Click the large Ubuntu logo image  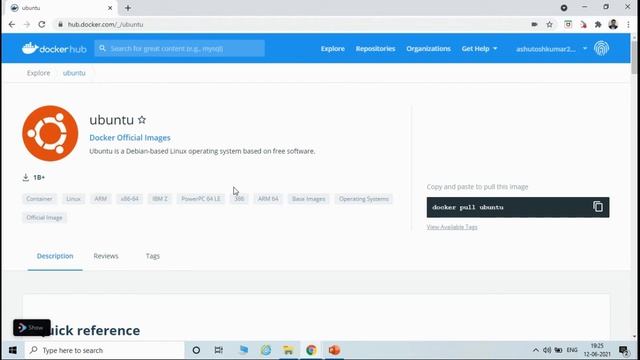point(50,133)
